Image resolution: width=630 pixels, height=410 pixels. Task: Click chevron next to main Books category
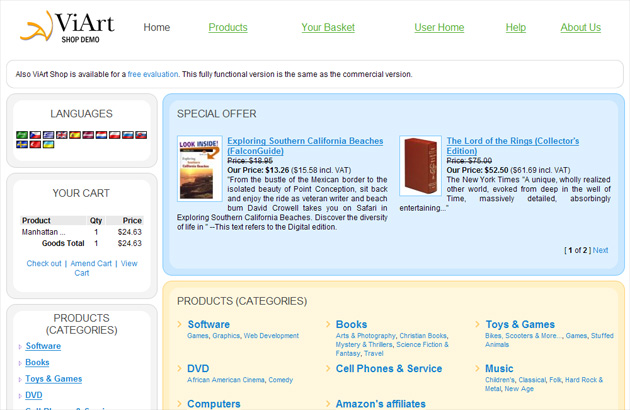pyautogui.click(x=328, y=324)
